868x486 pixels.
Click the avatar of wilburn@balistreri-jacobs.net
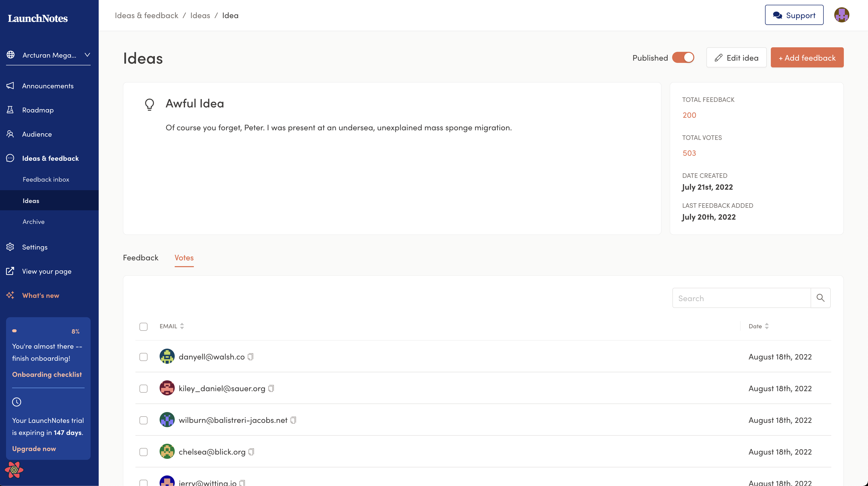[x=167, y=420]
